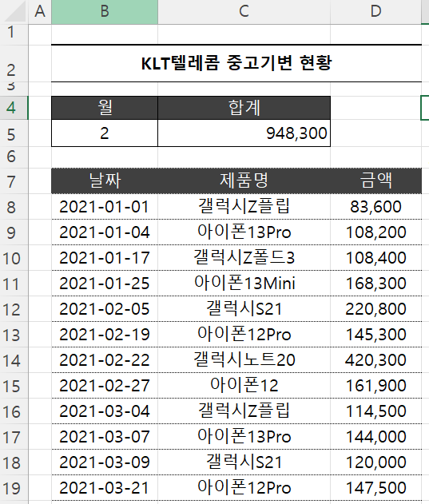
Task: Select date cell 2021-02-22
Action: [x=105, y=360]
